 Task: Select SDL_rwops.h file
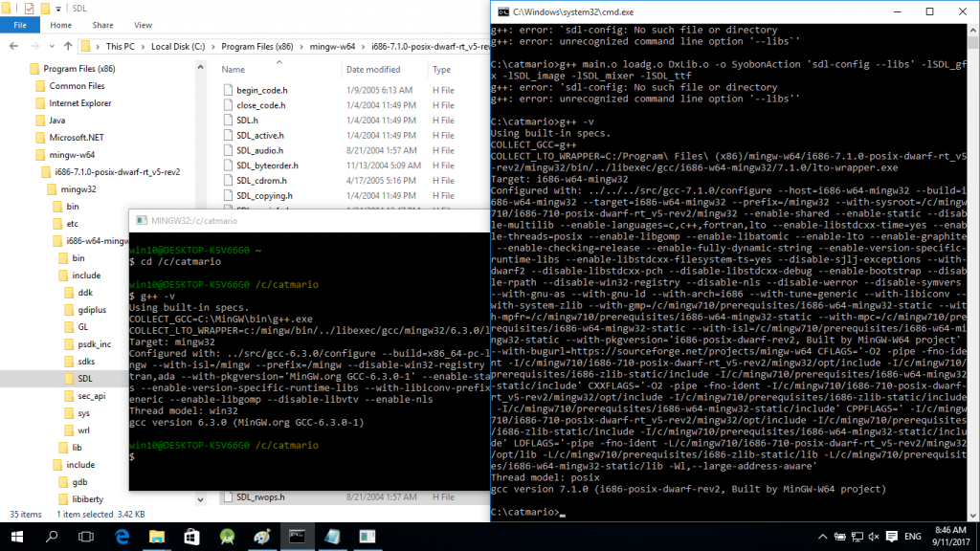[260, 496]
